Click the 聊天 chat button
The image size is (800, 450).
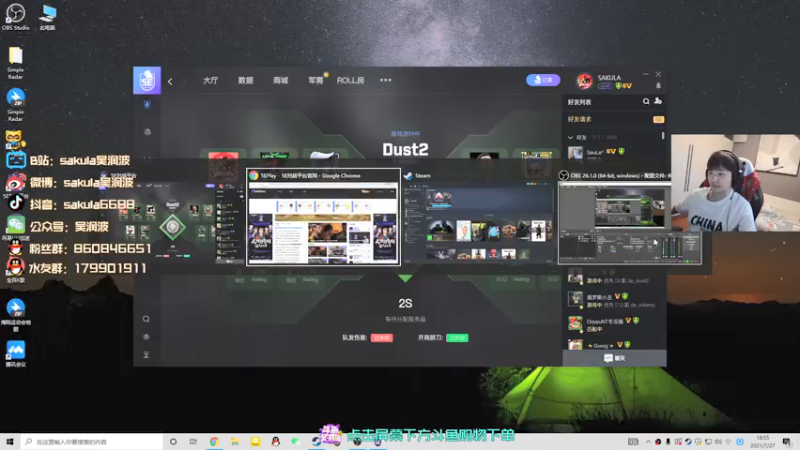[614, 358]
